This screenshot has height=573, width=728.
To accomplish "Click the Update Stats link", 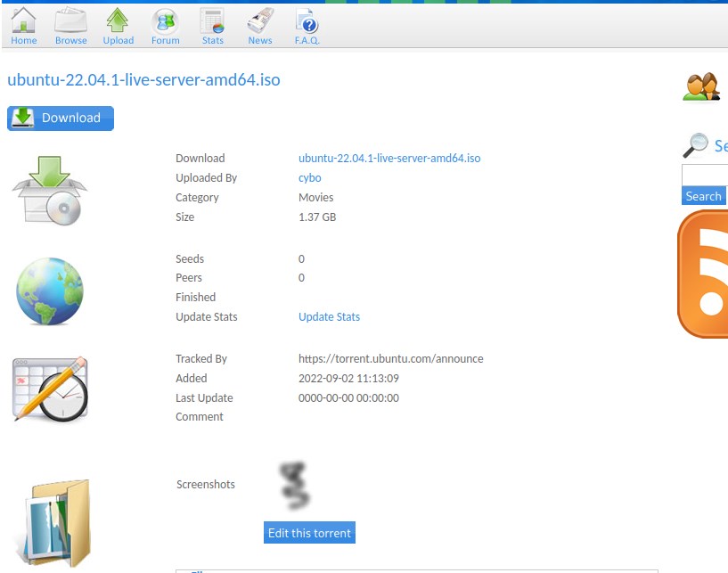I will click(329, 317).
